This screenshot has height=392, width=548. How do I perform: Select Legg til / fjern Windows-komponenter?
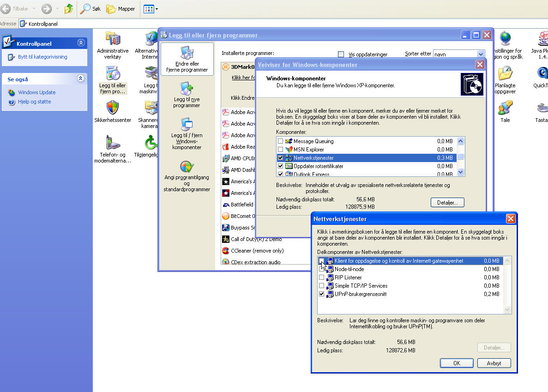pyautogui.click(x=187, y=134)
